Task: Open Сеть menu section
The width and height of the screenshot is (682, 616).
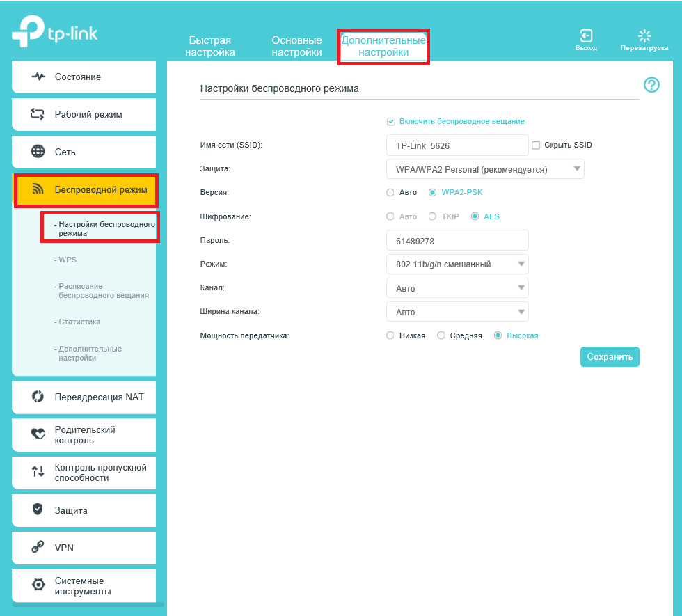Action: click(x=84, y=152)
